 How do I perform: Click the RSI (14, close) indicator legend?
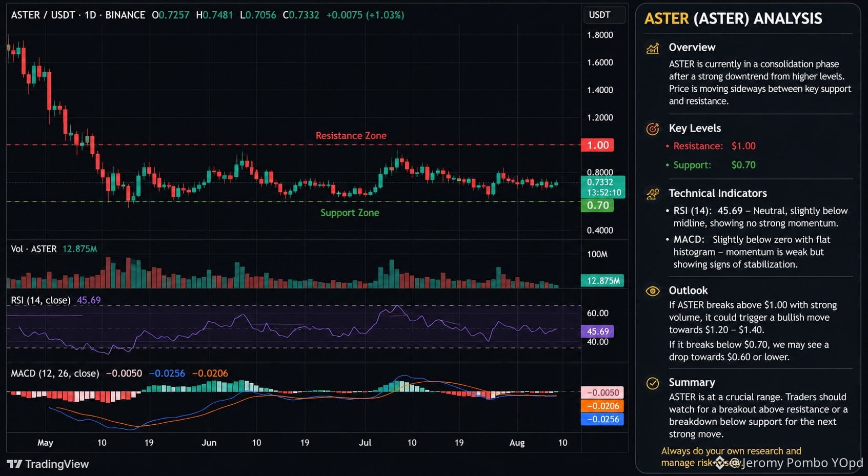[41, 300]
